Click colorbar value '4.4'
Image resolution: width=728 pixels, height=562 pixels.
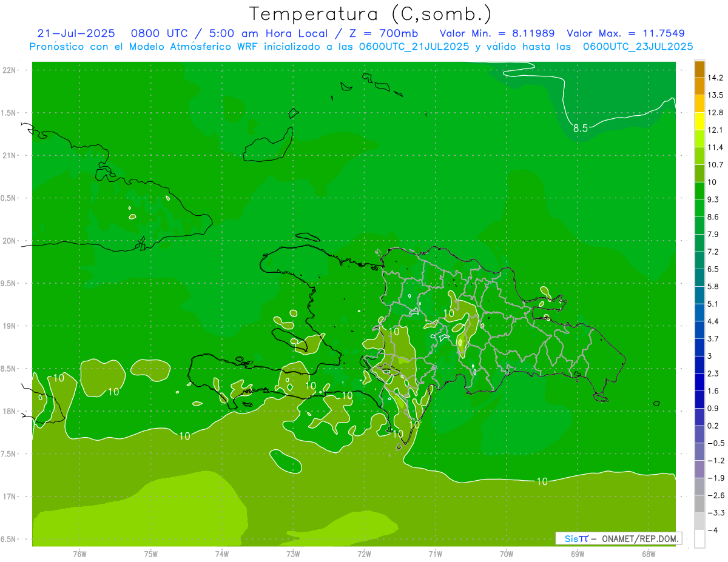713,321
